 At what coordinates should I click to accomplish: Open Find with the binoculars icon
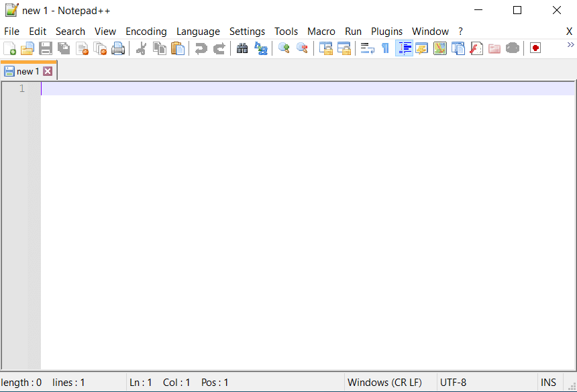click(x=242, y=48)
